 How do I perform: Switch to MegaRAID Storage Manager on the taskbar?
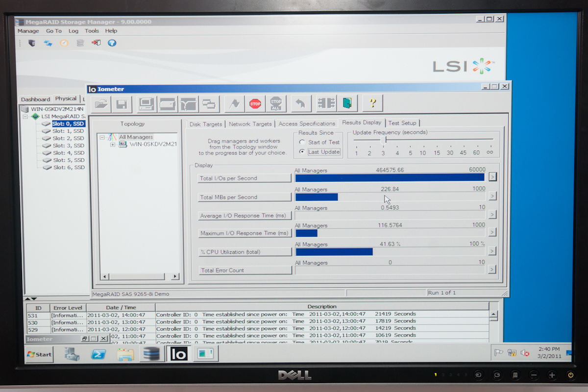pyautogui.click(x=152, y=354)
